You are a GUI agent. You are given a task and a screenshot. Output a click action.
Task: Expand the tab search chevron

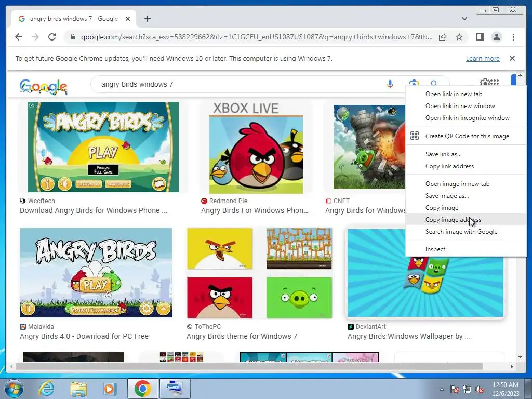coord(464,19)
